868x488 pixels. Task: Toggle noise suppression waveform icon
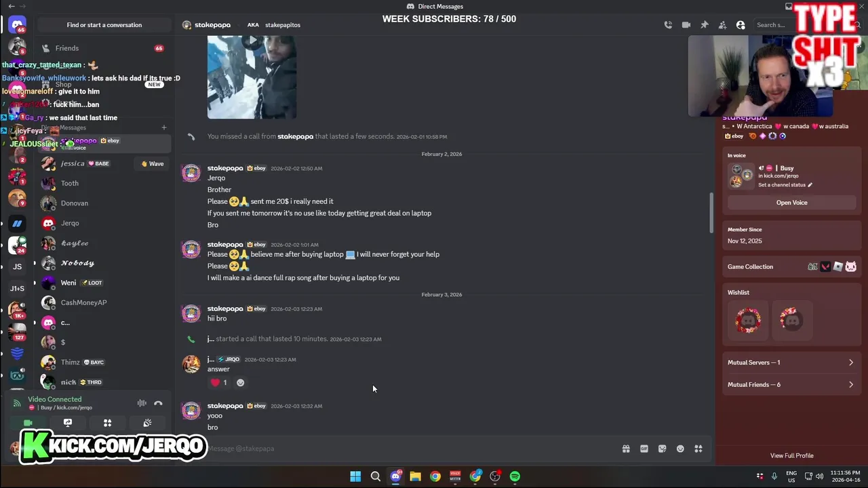click(x=142, y=403)
